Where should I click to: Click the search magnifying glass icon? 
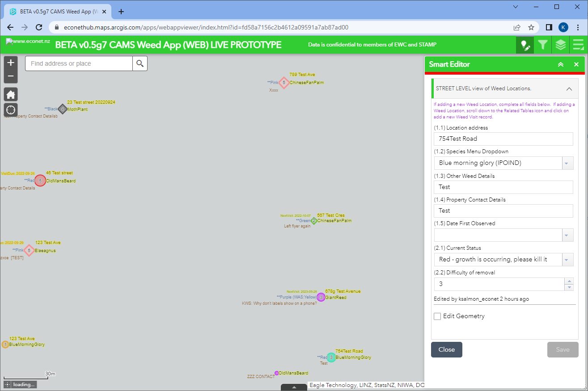point(140,63)
